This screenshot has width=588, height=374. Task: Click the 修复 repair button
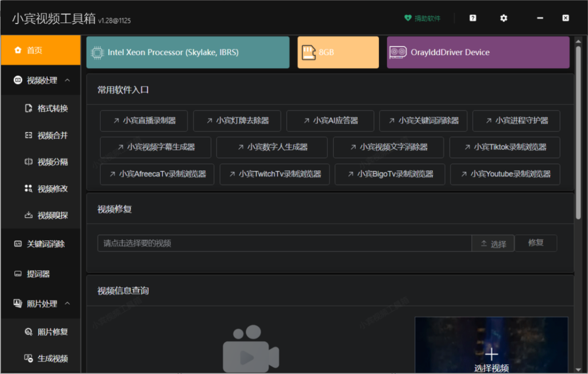tap(536, 243)
